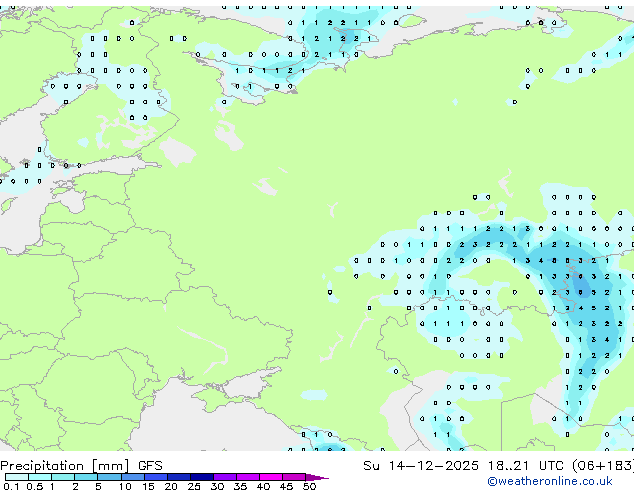This screenshot has width=634, height=490.
Task: Click the legend label '0.5'
Action: (x=34, y=486)
